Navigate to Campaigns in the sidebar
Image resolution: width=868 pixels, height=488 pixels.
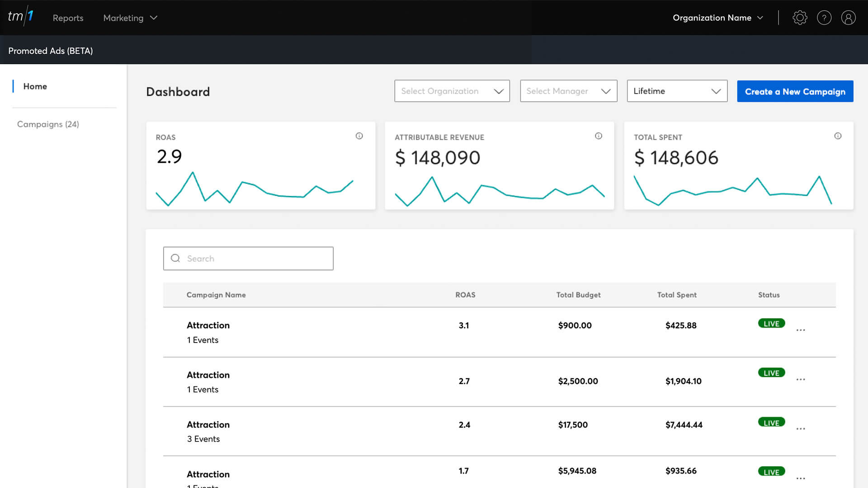click(x=48, y=124)
